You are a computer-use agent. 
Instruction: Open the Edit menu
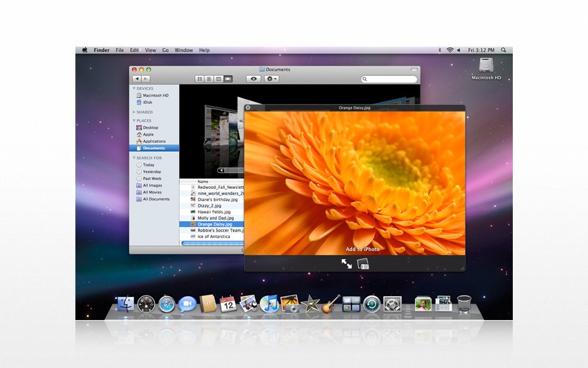pos(134,50)
